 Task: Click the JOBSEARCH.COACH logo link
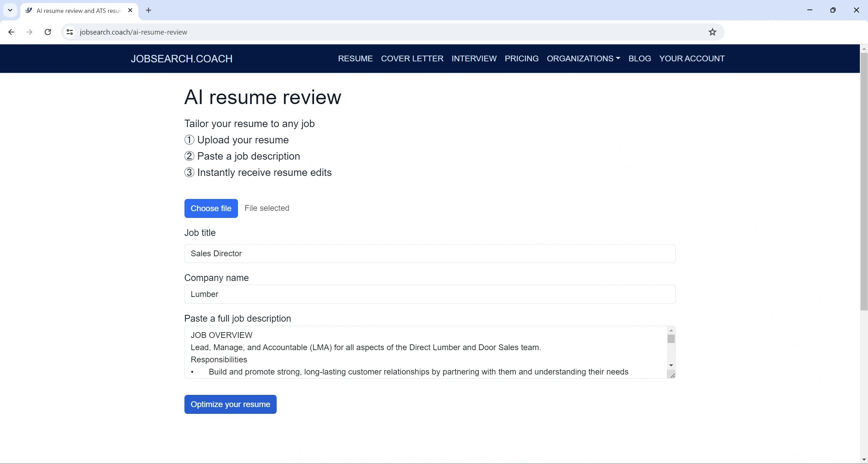pos(181,59)
